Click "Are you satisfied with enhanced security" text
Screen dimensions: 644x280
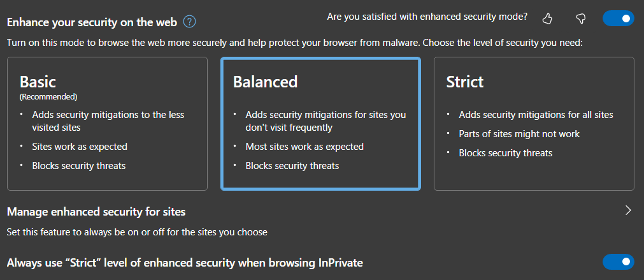point(427,17)
